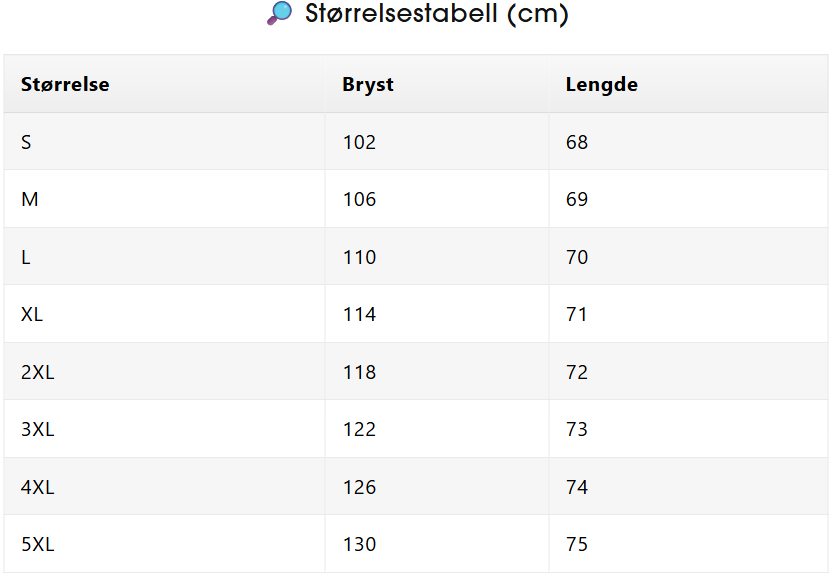832x580 pixels.
Task: Click the Størrelsestabell (cm) heading text
Action: click(x=437, y=14)
